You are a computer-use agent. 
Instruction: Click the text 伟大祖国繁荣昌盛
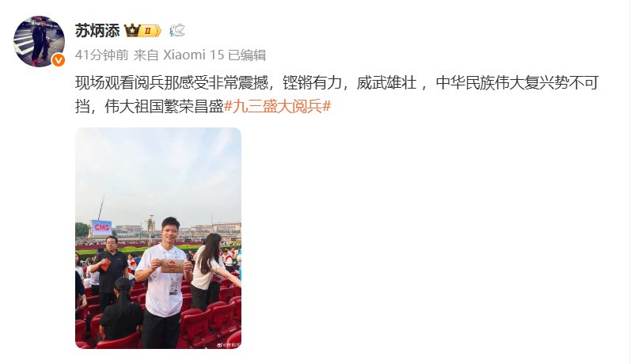164,107
